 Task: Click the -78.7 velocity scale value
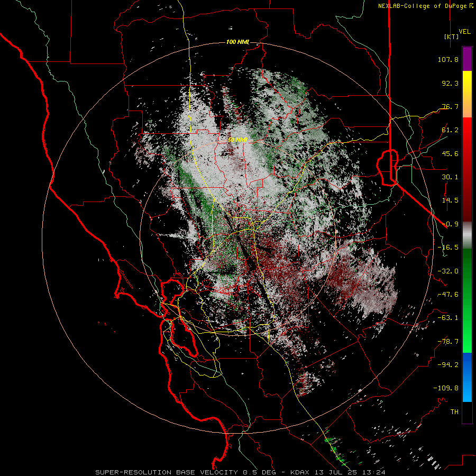tap(448, 342)
